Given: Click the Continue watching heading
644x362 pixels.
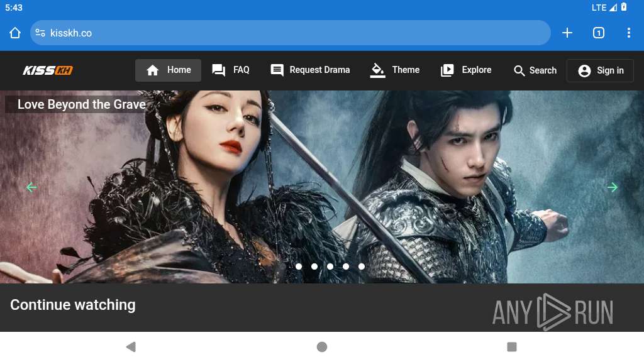Looking at the screenshot, I should coord(73,305).
